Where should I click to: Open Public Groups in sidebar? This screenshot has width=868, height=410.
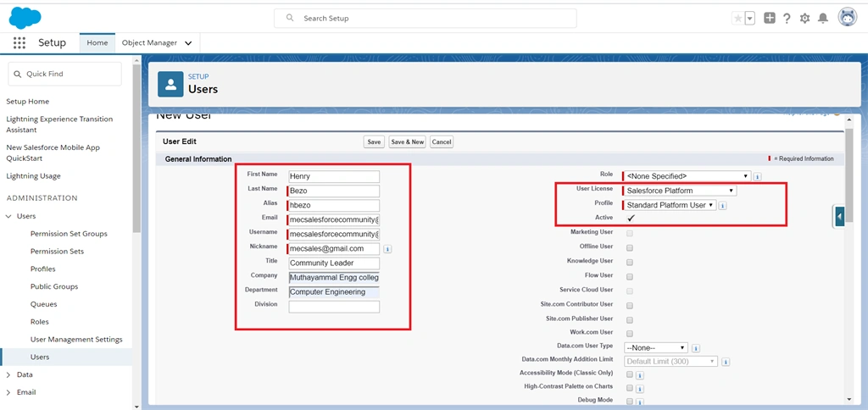pyautogui.click(x=54, y=286)
